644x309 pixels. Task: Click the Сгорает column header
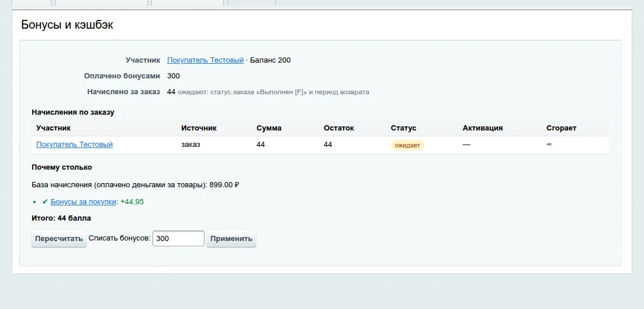562,128
